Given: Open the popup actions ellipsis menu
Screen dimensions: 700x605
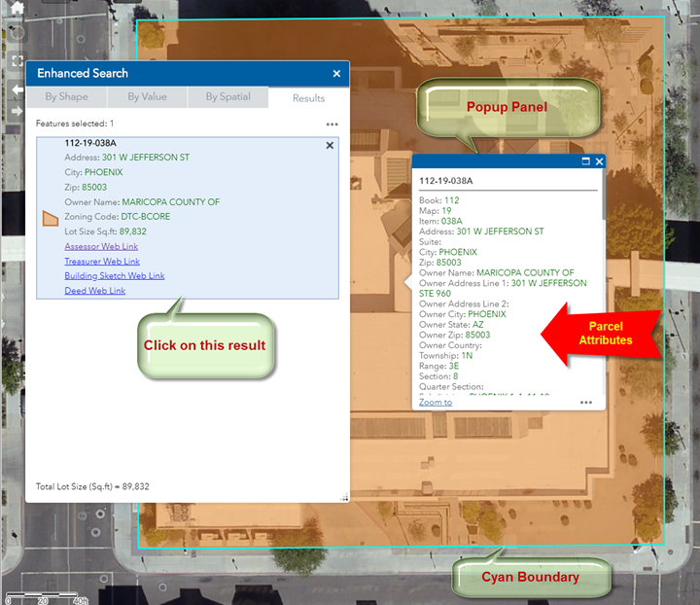Looking at the screenshot, I should [x=586, y=402].
